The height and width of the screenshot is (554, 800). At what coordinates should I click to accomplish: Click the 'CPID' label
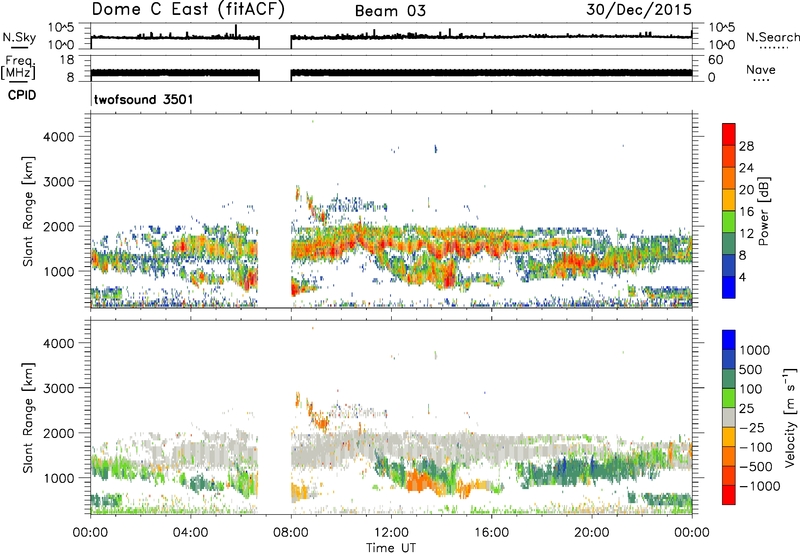[22, 95]
